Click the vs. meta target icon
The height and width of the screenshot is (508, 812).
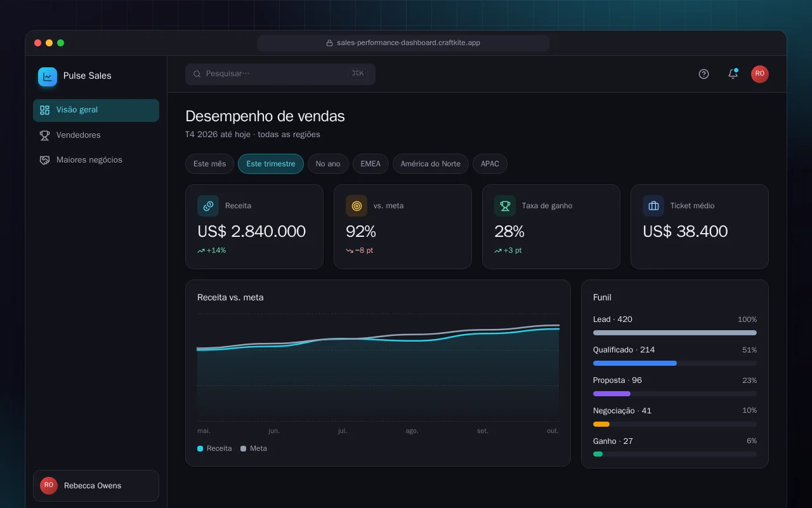pos(357,206)
